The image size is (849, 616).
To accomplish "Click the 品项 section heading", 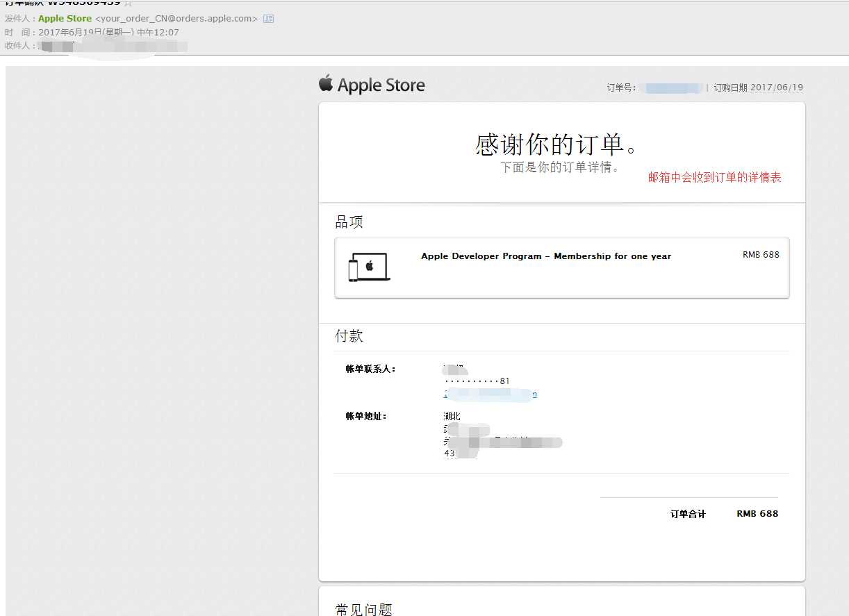I will (x=349, y=222).
